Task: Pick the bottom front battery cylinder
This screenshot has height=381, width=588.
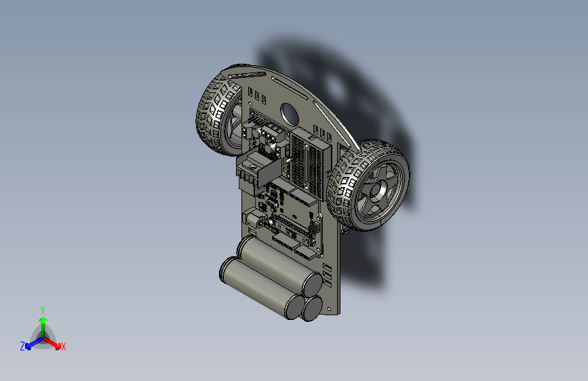Action: (x=262, y=287)
